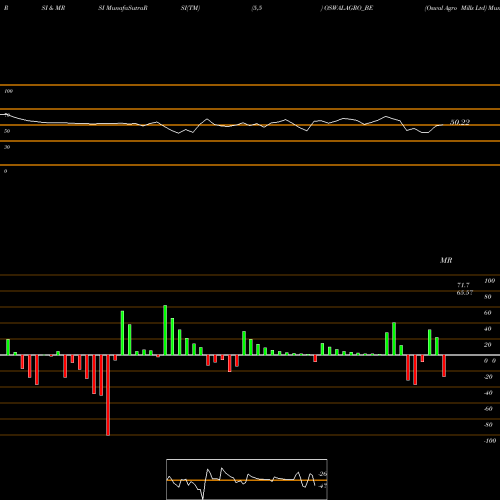Click the tallest red bar reaching -100
Image resolution: width=500 pixels, height=500 pixels.
(x=108, y=395)
